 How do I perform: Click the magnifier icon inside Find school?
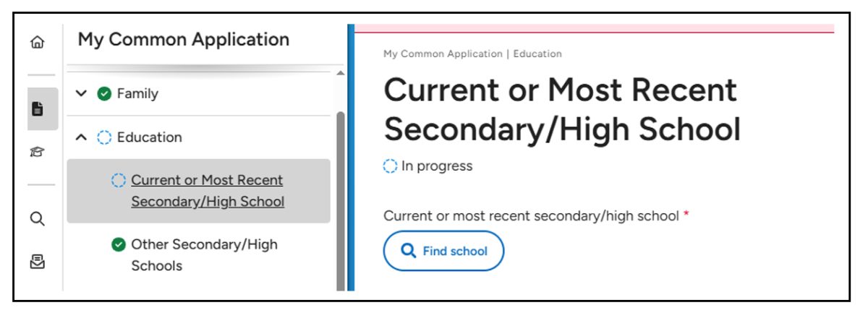[409, 251]
